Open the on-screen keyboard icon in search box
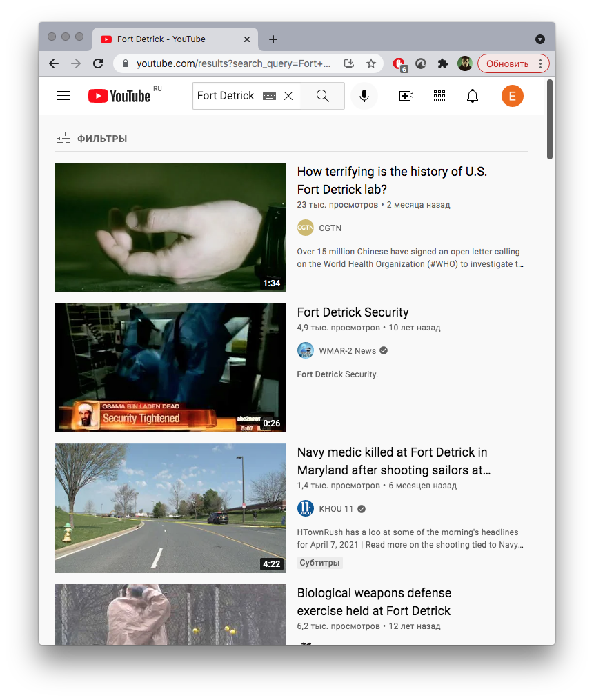 (269, 96)
